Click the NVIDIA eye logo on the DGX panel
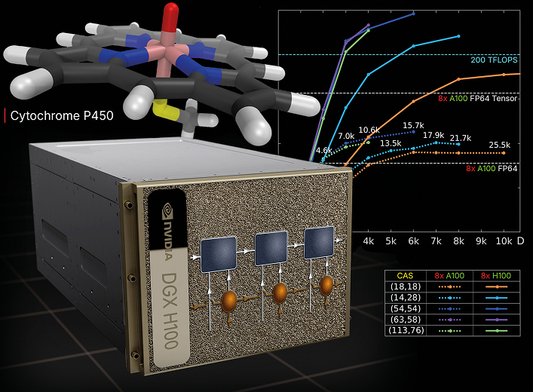This screenshot has width=533, height=392. [x=168, y=212]
